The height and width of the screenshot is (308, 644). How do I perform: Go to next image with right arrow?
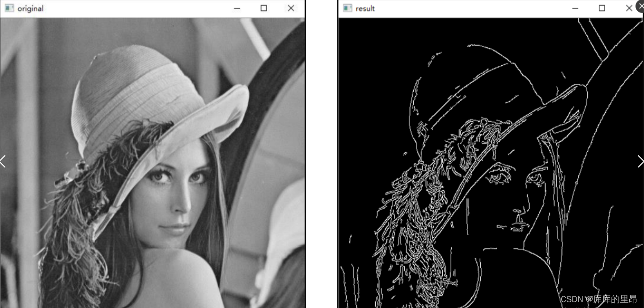(x=640, y=162)
